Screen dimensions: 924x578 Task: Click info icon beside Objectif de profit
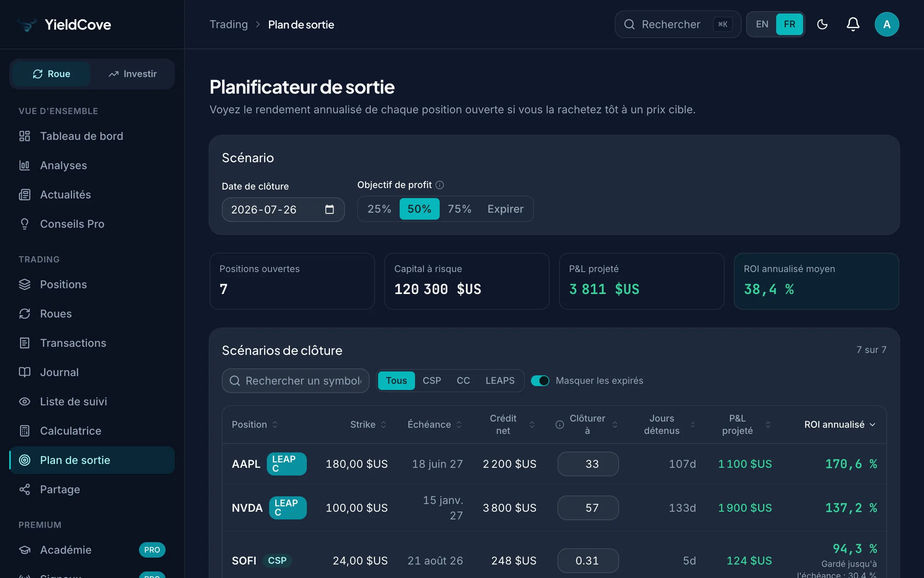440,185
